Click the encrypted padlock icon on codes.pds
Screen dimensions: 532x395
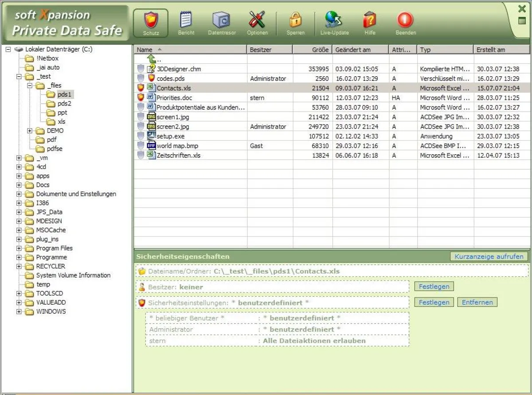point(151,78)
